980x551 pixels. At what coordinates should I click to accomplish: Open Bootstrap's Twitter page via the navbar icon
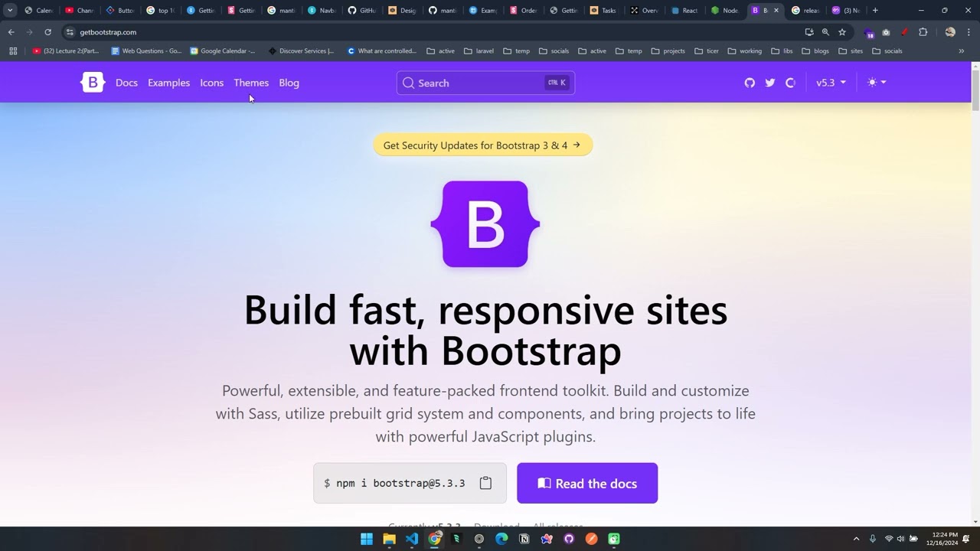pyautogui.click(x=770, y=83)
